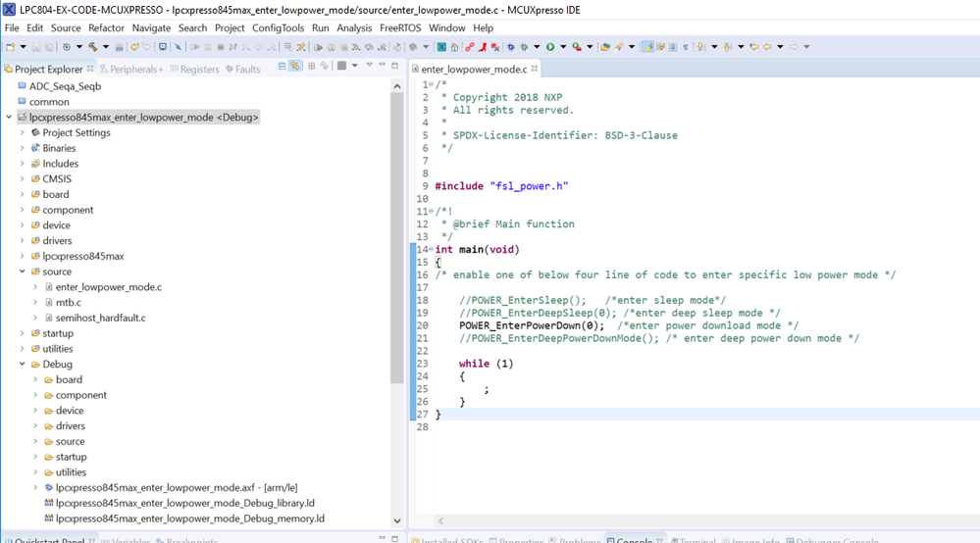Click Project Explorer scrollbar up arrow
Screen dimensions: 980x543
397,86
